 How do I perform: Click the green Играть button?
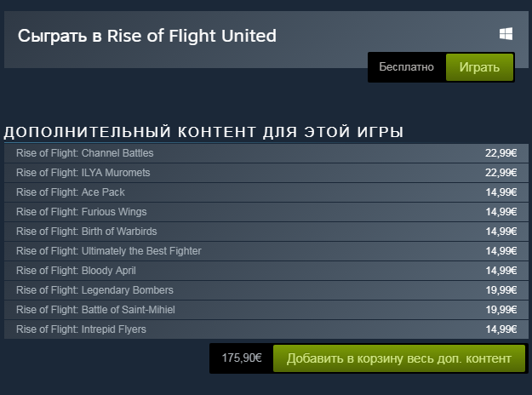pyautogui.click(x=479, y=67)
